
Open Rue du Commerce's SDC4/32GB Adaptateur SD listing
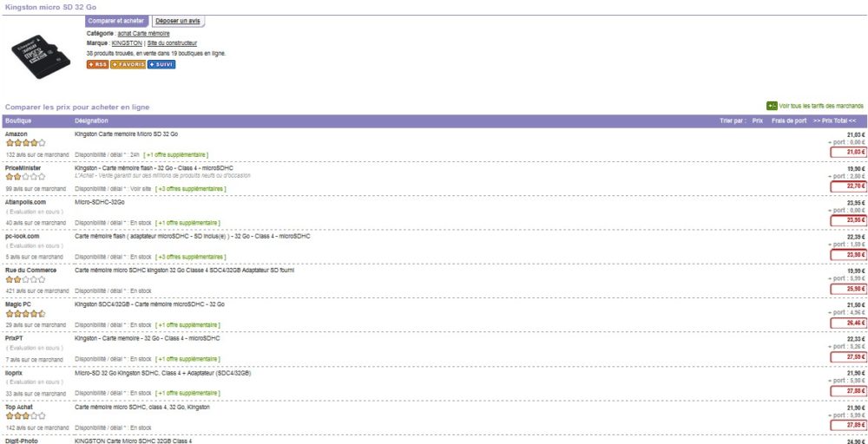tap(184, 271)
